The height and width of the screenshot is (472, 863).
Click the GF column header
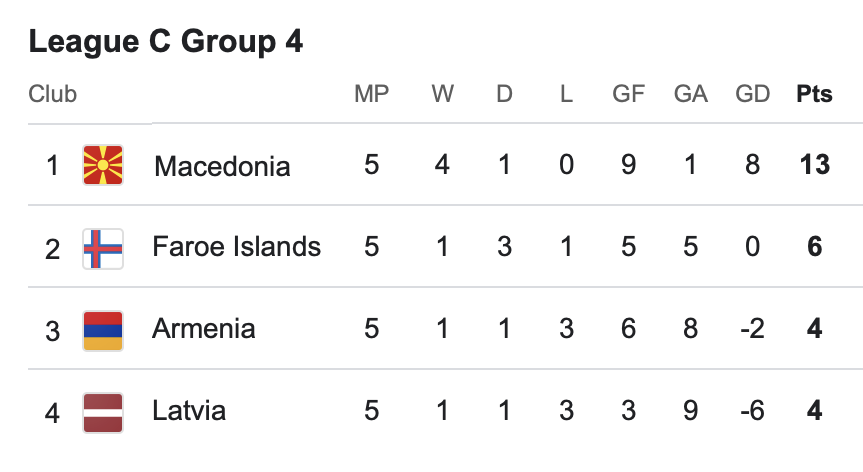(628, 95)
